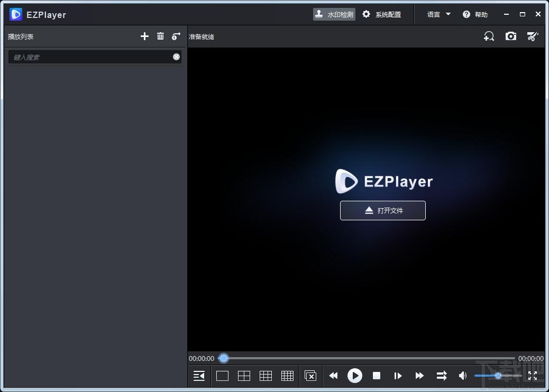Maximize the EZPlayer window
The height and width of the screenshot is (392, 549).
[x=523, y=14]
